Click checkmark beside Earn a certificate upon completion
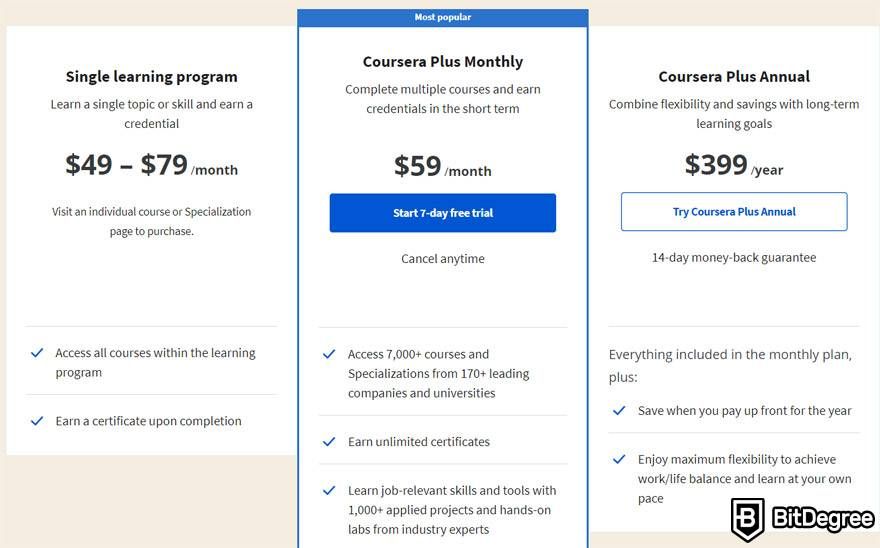This screenshot has height=548, width=880. (37, 421)
